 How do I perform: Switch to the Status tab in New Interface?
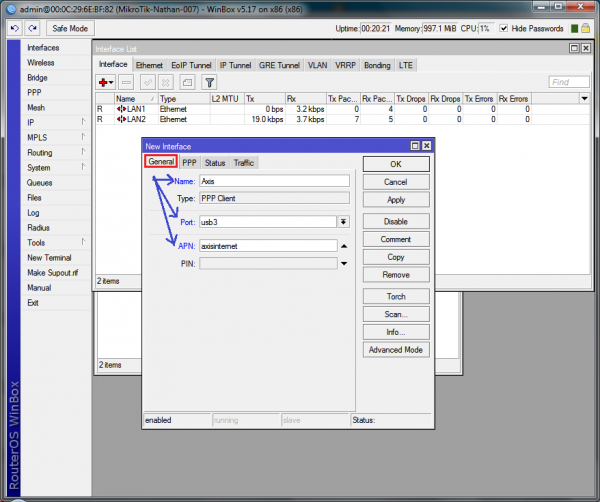pos(215,163)
